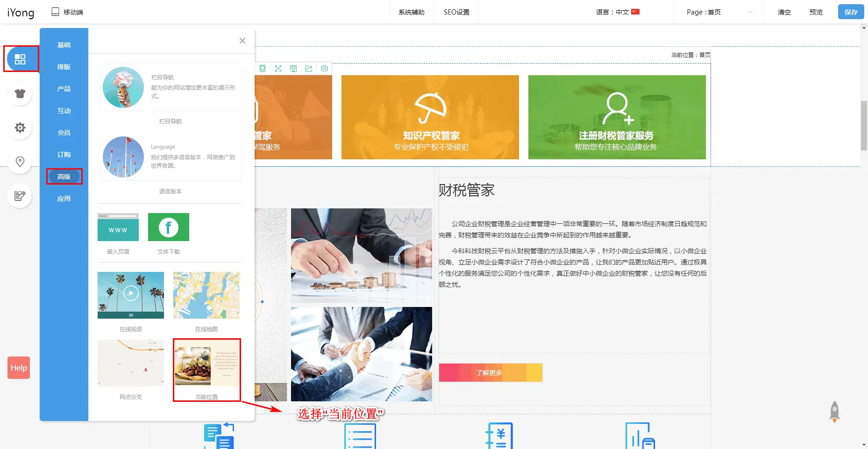
Task: Close the component panel with X
Action: 242,41
